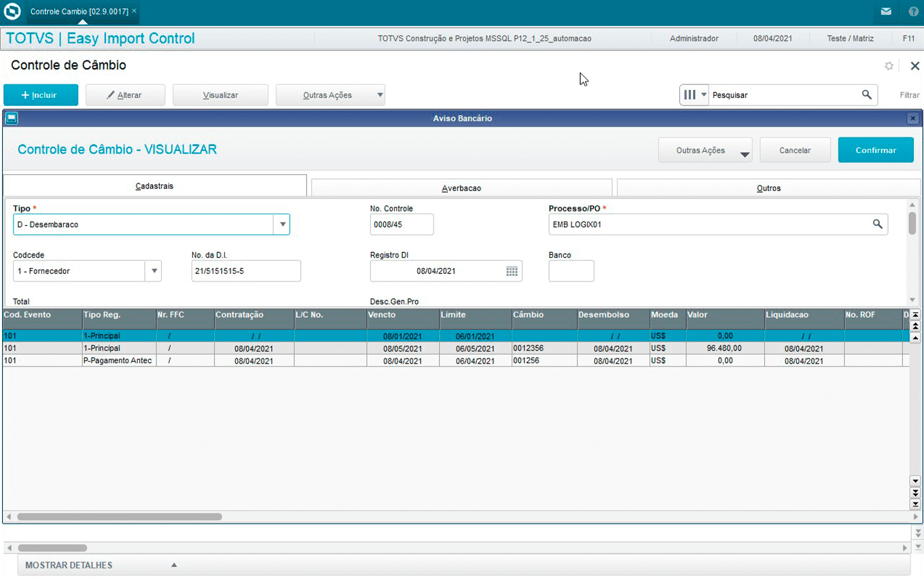The height and width of the screenshot is (578, 924).
Task: Expand the Tipo dropdown
Action: pos(282,224)
